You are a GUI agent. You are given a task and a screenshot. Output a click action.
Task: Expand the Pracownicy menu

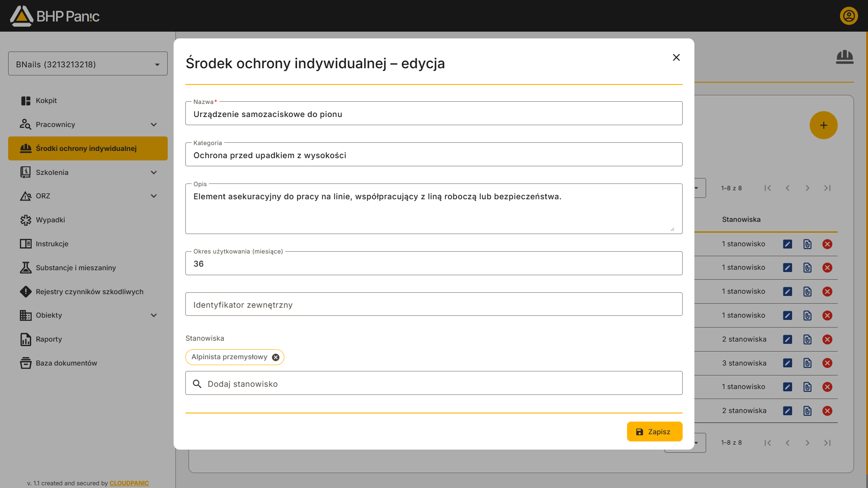click(x=154, y=125)
